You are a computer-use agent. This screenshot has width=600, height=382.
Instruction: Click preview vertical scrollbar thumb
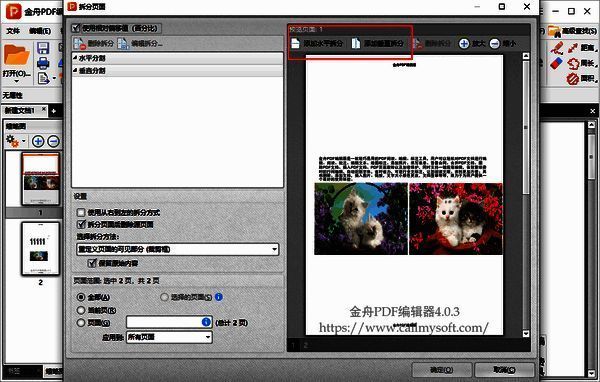[x=526, y=127]
